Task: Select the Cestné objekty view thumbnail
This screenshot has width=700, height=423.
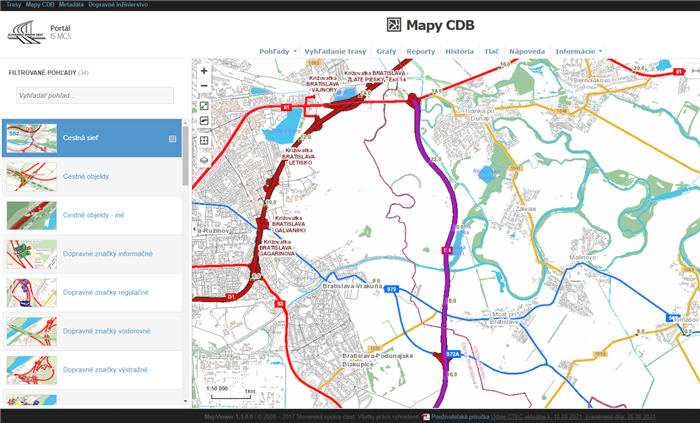Action: [31, 177]
